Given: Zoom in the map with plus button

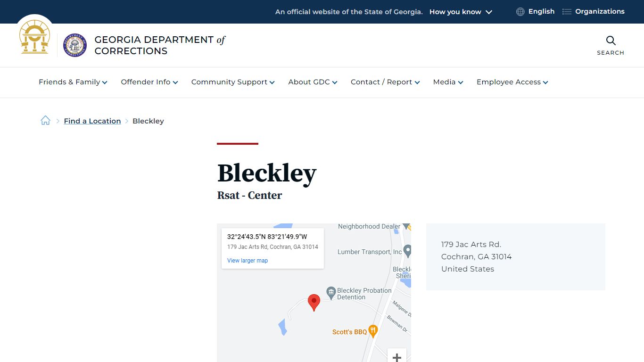Looking at the screenshot, I should (x=397, y=357).
